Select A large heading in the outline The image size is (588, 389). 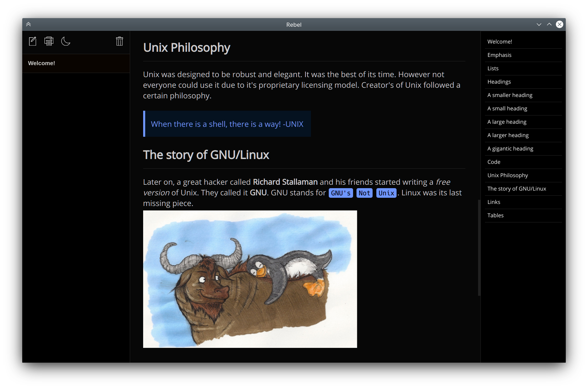tap(523, 122)
